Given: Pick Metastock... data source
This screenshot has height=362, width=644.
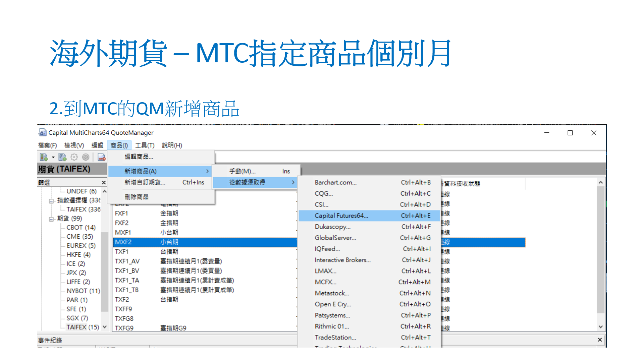Looking at the screenshot, I should pyautogui.click(x=369, y=293).
